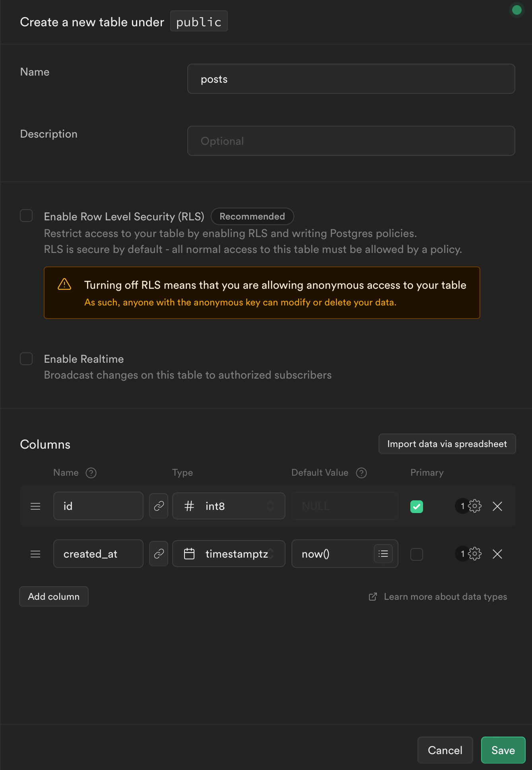Open extra options gear for the created_at column
Image resolution: width=532 pixels, height=770 pixels.
pos(475,554)
